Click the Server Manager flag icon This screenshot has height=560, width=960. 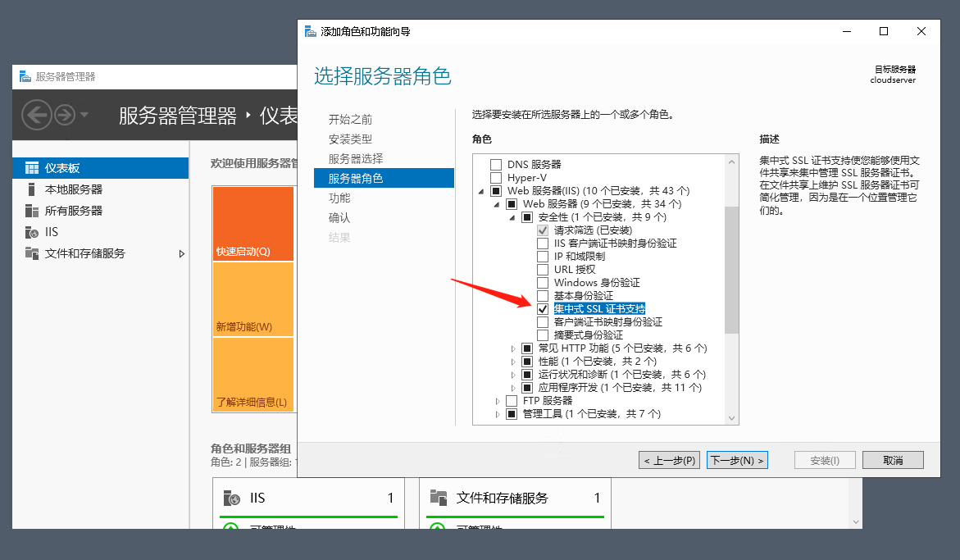(22, 77)
